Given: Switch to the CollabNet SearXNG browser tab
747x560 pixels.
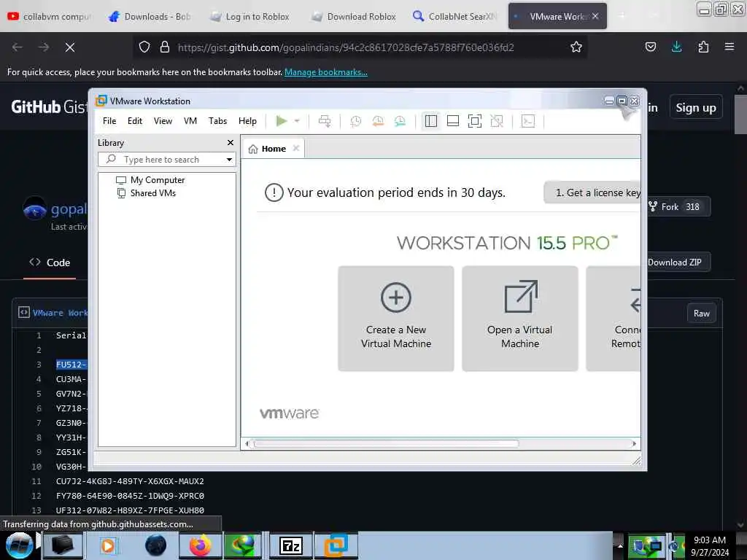Looking at the screenshot, I should tap(454, 16).
